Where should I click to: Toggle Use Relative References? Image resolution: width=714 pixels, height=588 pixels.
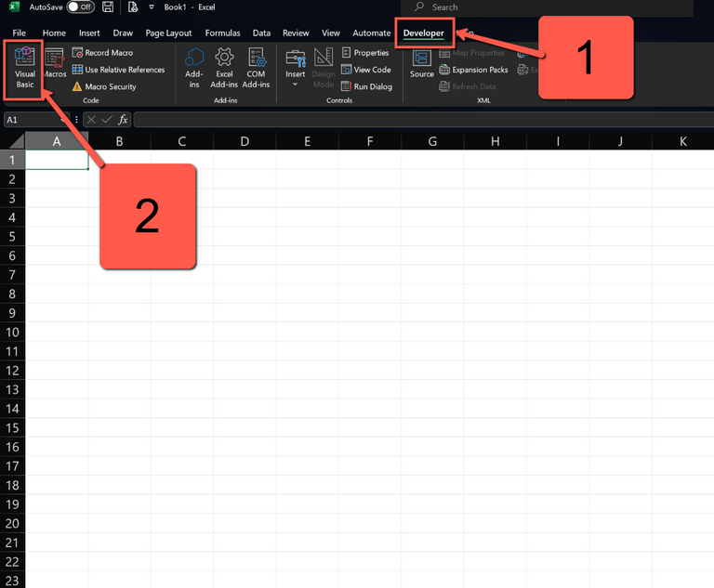[x=118, y=70]
